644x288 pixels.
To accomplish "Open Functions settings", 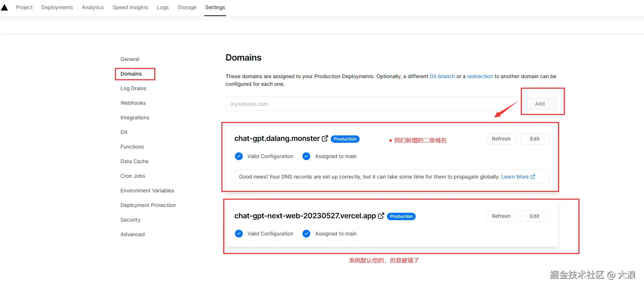I will point(132,147).
